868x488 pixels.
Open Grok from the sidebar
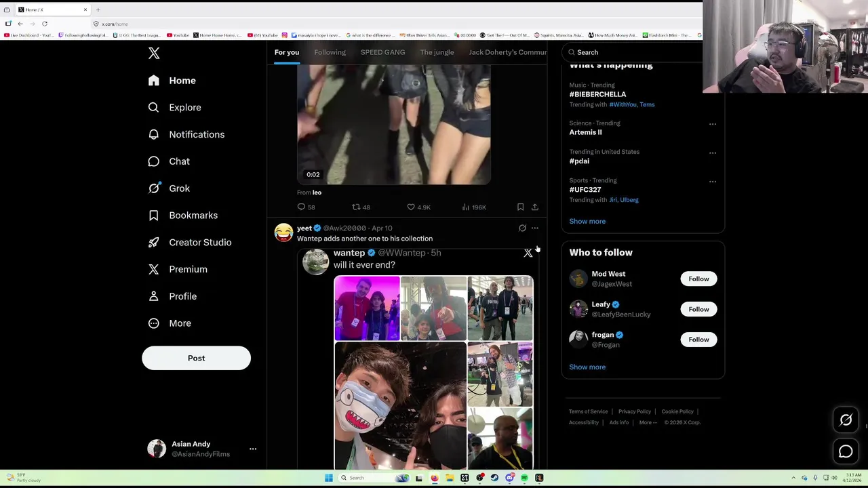tap(169, 188)
